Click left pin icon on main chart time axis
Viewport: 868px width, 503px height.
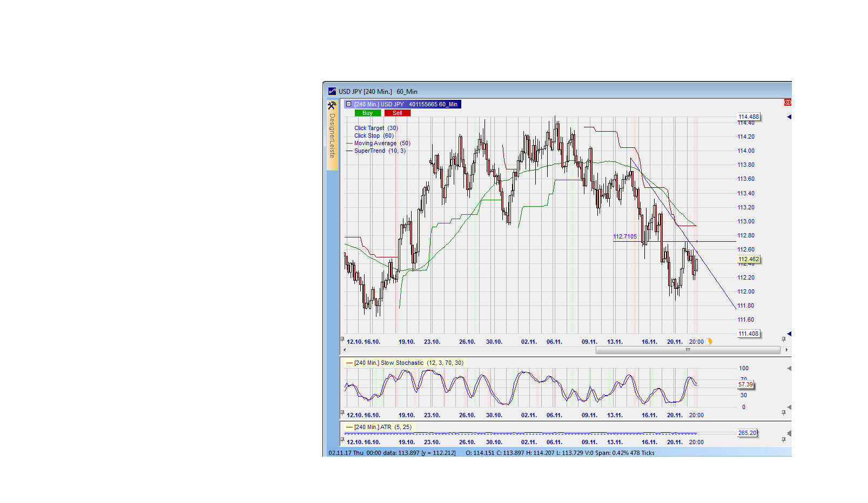pyautogui.click(x=342, y=339)
